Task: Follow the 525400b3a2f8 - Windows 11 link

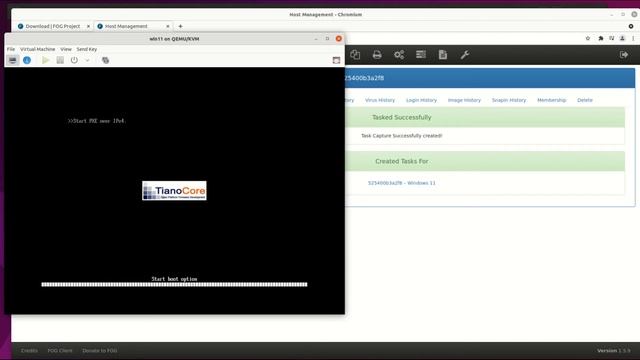Action: (x=402, y=183)
